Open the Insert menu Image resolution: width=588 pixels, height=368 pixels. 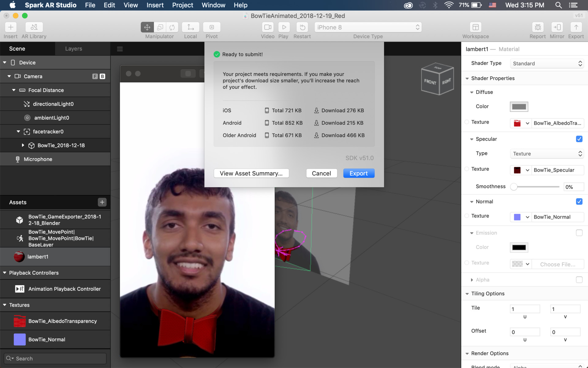(155, 5)
